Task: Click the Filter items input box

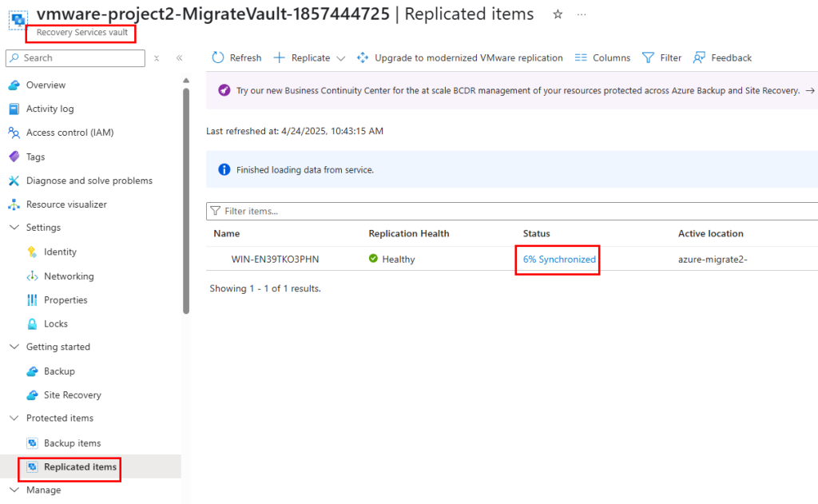Action: click(x=512, y=211)
